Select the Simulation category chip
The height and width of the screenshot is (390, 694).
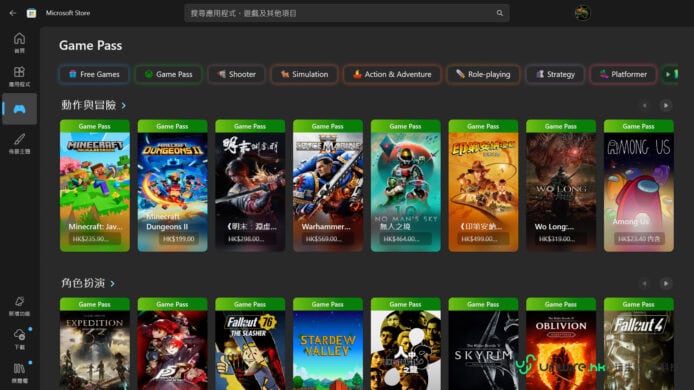tap(305, 74)
